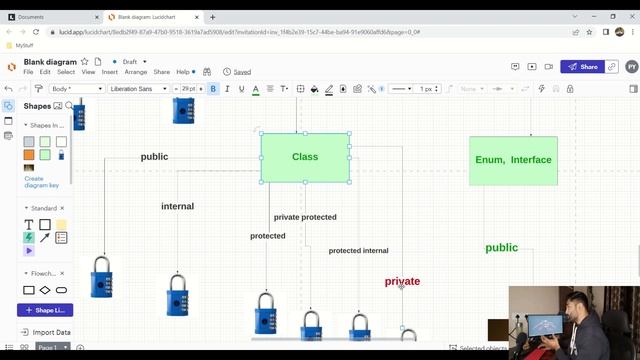Viewport: 640px width, 360px height.
Task: Open shadow style options
Action: [x=343, y=89]
